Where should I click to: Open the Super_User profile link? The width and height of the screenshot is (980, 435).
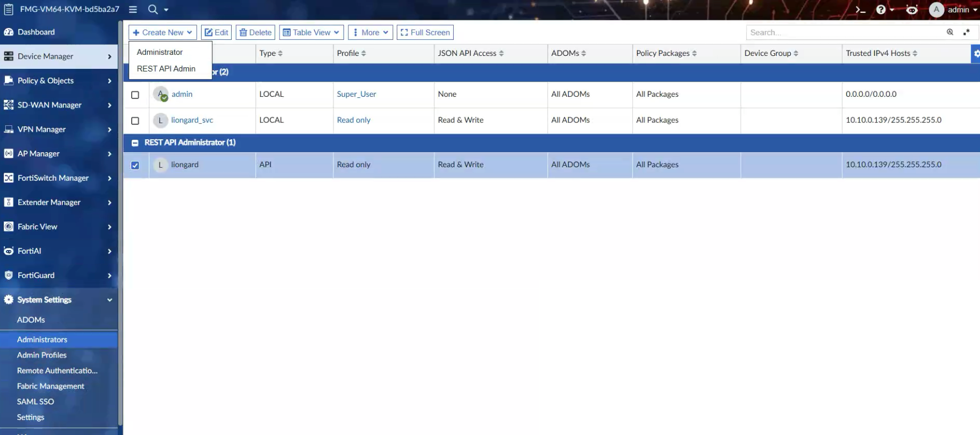356,94
